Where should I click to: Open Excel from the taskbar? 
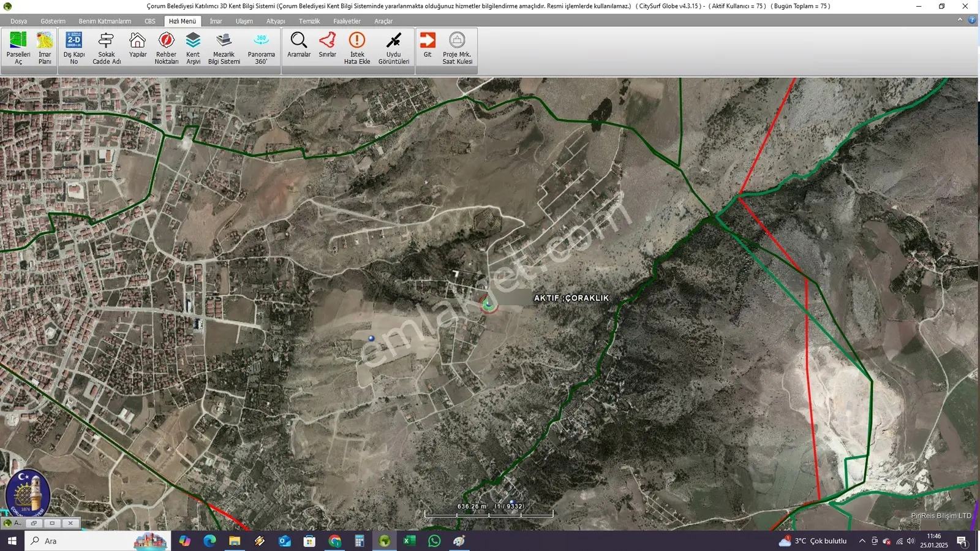pyautogui.click(x=409, y=541)
